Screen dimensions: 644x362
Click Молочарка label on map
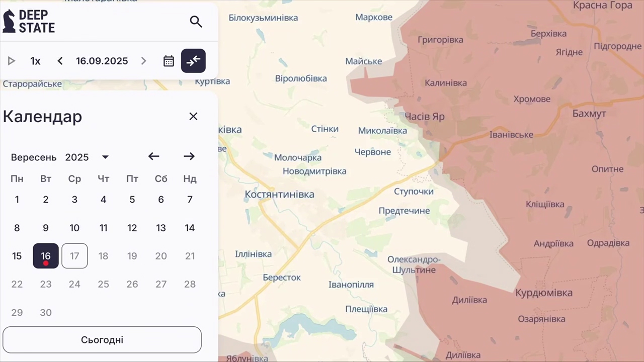pyautogui.click(x=298, y=158)
